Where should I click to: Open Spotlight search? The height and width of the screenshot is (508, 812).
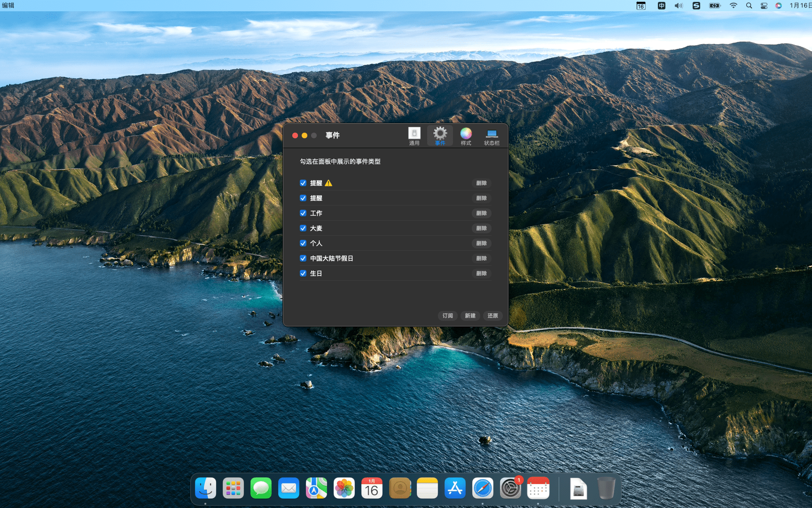click(x=749, y=6)
